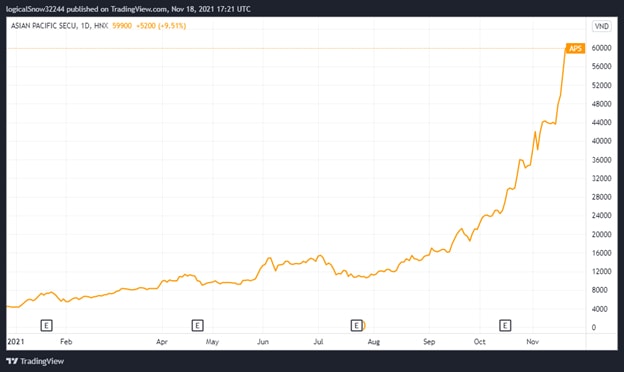Viewport: 624px width, 372px height.
Task: Click the Sep time axis label
Action: tap(429, 341)
